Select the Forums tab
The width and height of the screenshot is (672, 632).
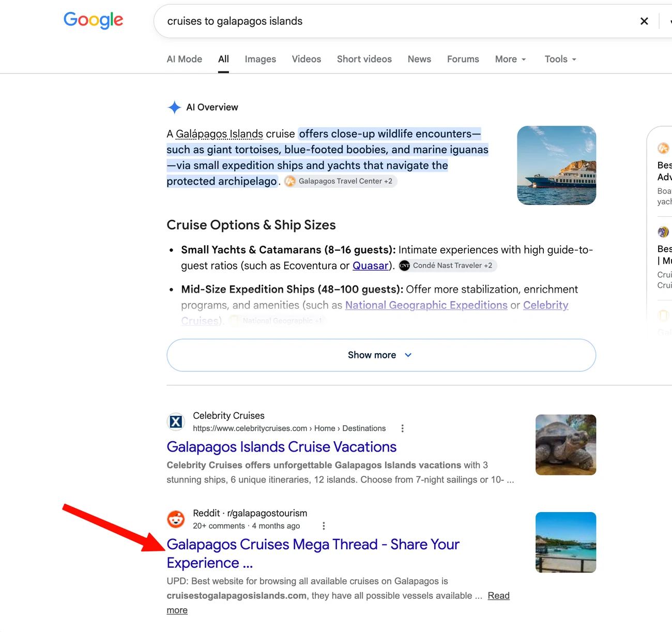point(463,59)
